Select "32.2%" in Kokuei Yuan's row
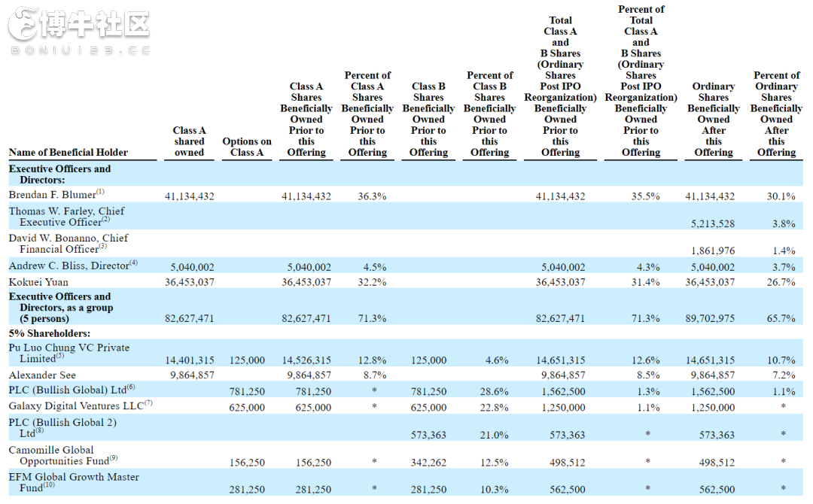 (x=372, y=282)
